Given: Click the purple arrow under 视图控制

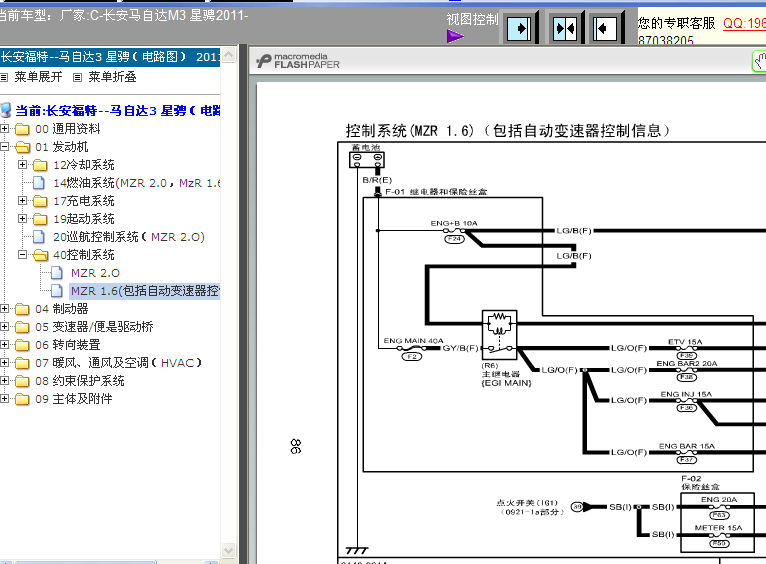Looking at the screenshot, I should (x=455, y=36).
